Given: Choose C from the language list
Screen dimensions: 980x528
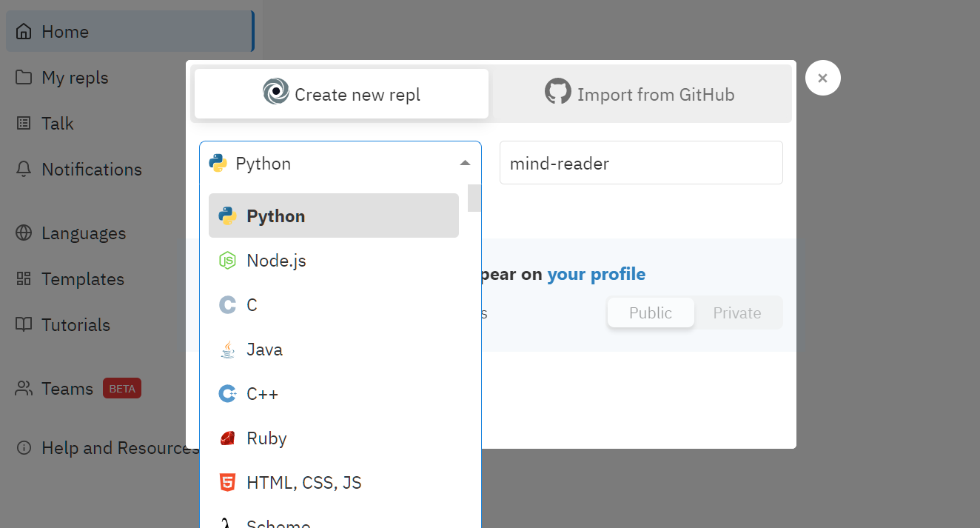Looking at the screenshot, I should click(334, 304).
